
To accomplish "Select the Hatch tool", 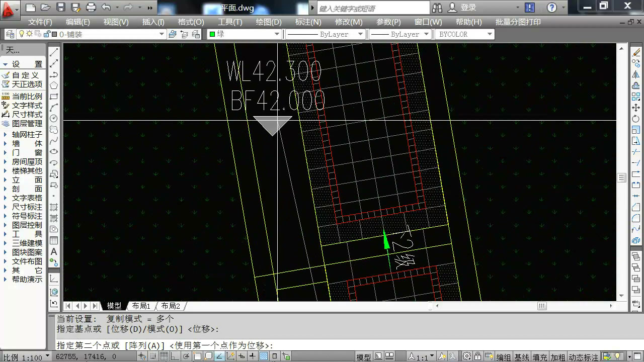I will coord(54,207).
